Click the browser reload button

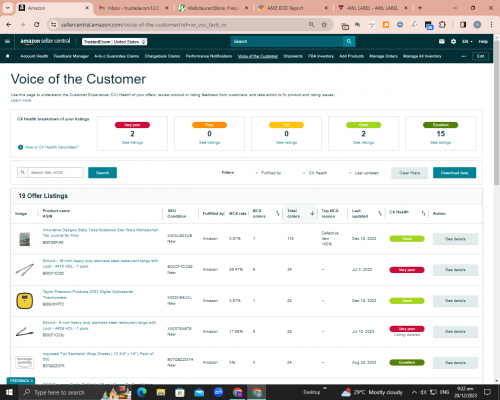coord(37,25)
